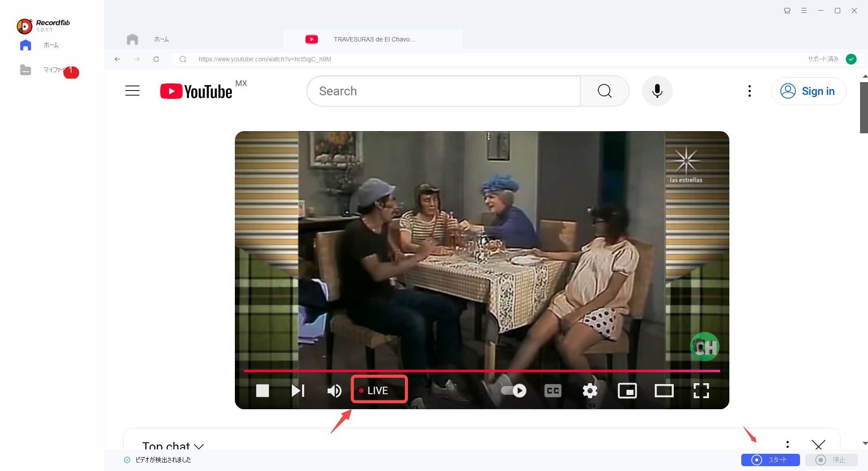The image size is (868, 471).
Task: Click the vertical page scrollbar thumb
Action: 864,107
